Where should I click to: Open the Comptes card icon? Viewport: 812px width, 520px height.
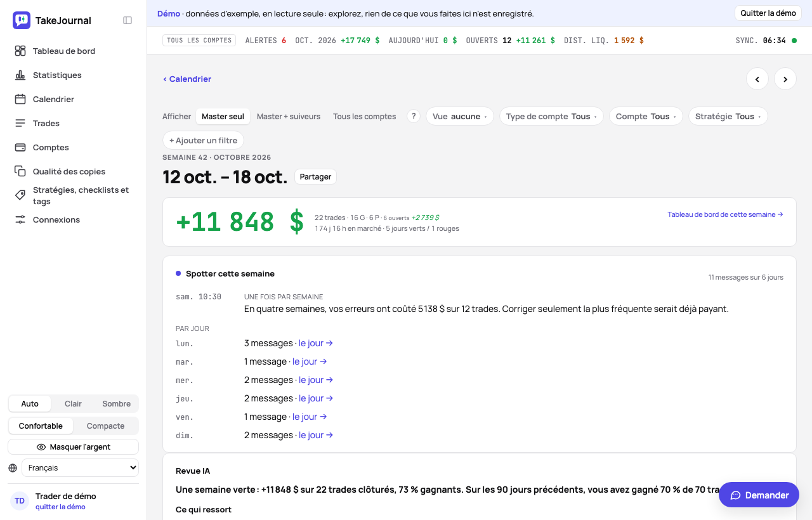click(x=20, y=147)
